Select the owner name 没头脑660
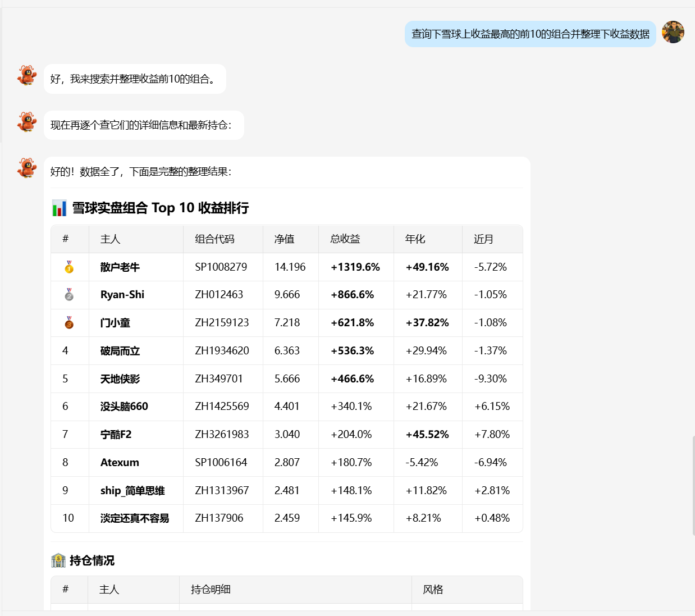This screenshot has height=616, width=695. [124, 407]
